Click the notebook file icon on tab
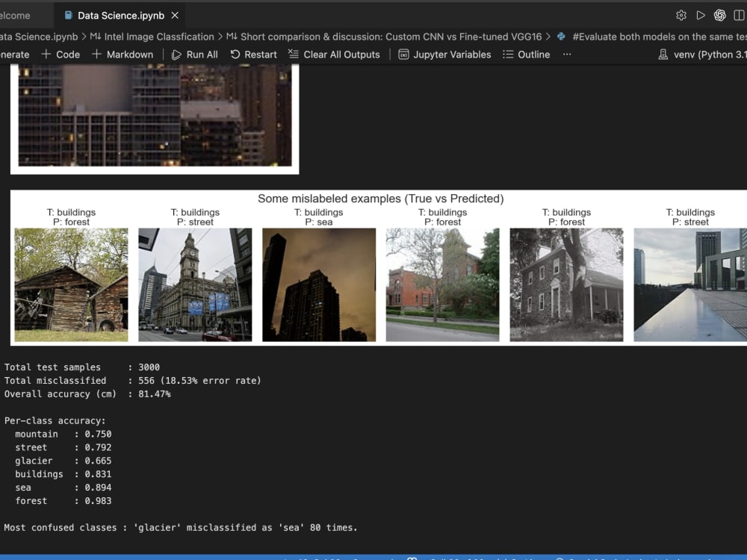The height and width of the screenshot is (560, 747). 68,15
